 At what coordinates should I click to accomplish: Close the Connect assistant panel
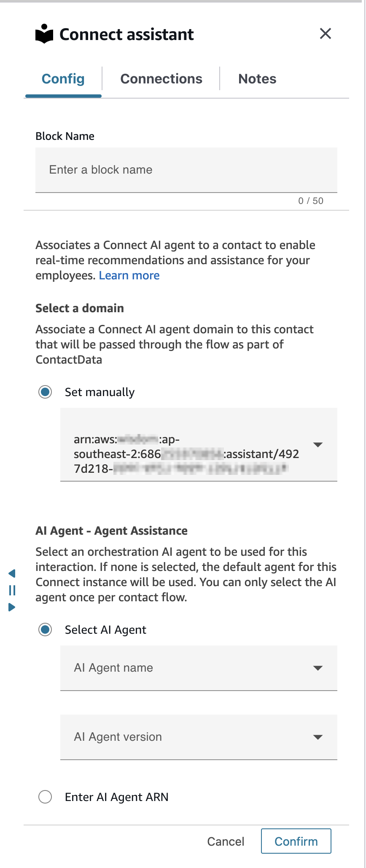pos(325,34)
